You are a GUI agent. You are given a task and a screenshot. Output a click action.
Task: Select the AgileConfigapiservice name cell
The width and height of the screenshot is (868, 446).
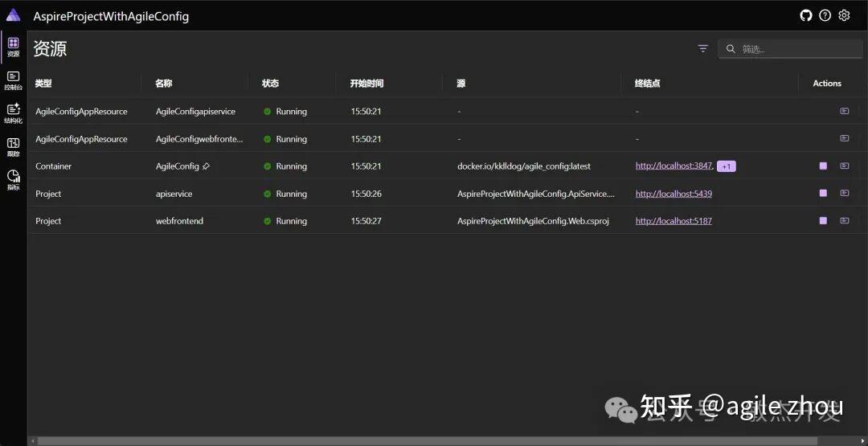tap(195, 111)
